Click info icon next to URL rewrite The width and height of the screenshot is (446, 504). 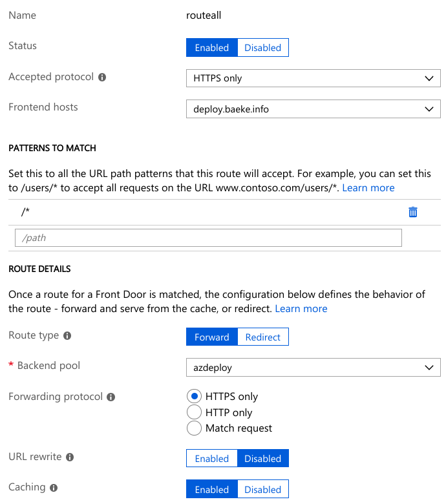click(x=70, y=457)
